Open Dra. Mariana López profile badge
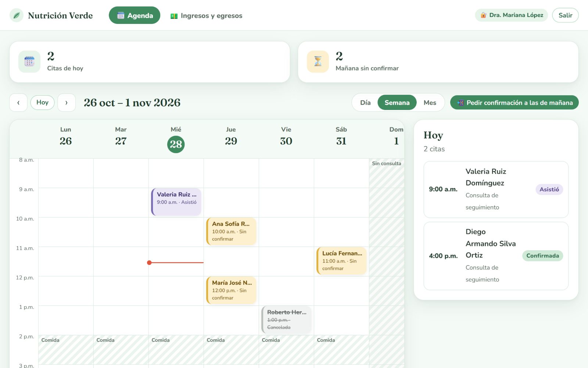Viewport: 588px width, 368px height. 511,15
